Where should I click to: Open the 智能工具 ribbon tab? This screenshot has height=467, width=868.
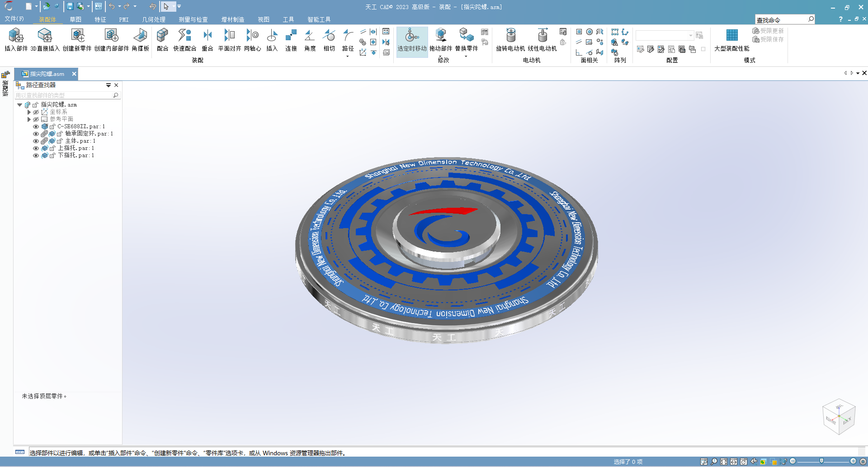tap(319, 19)
